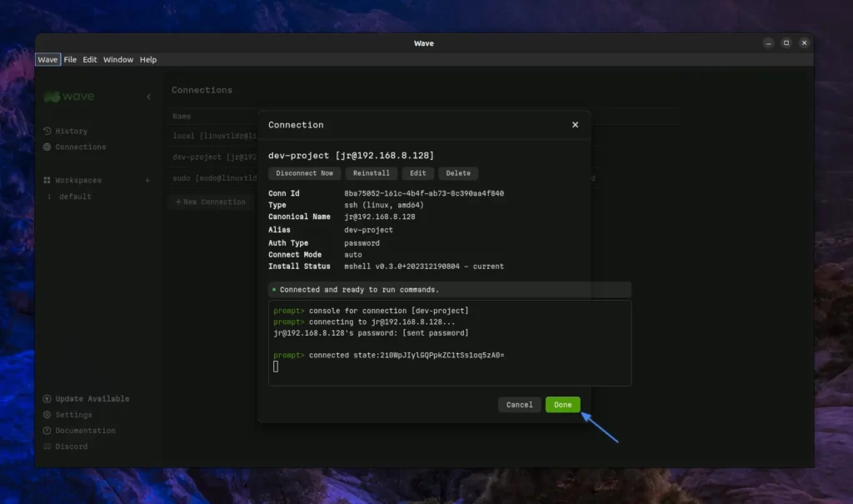
Task: Open Settings in the sidebar
Action: [x=73, y=415]
